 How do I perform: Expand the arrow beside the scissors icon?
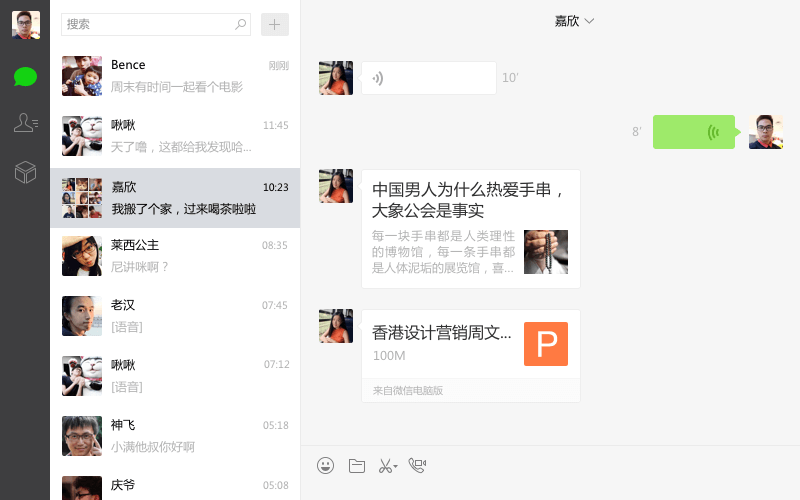(395, 466)
